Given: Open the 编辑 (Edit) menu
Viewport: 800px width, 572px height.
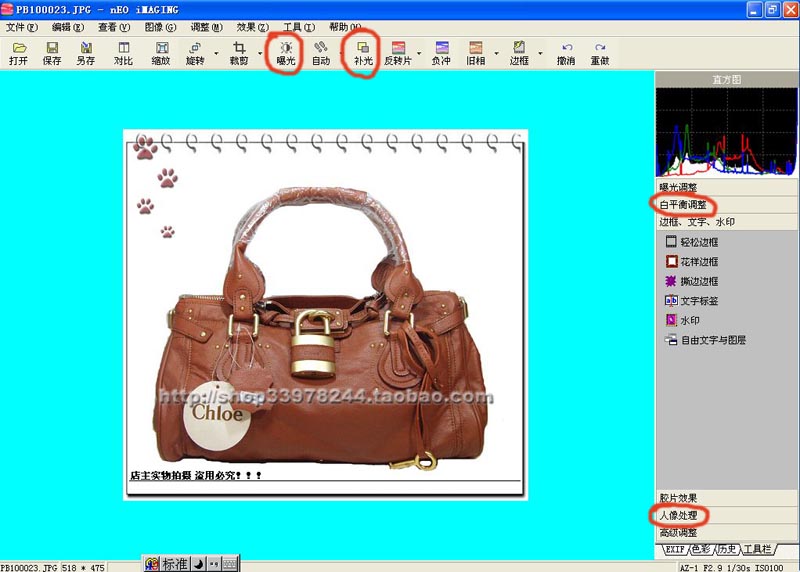Looking at the screenshot, I should point(68,27).
